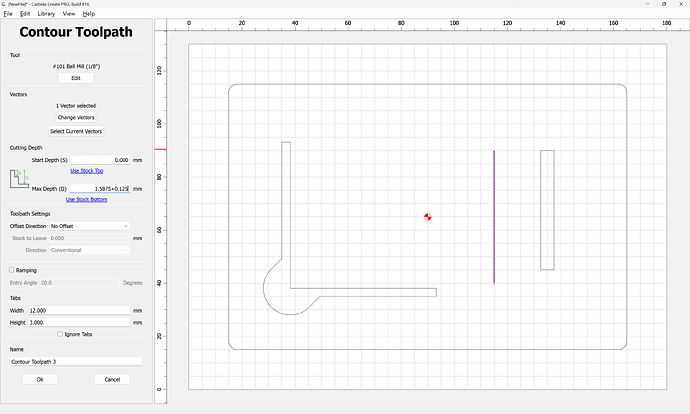Screen dimensions: 690x414
Task: Click Select Current Vectors button
Action: pyautogui.click(x=76, y=131)
